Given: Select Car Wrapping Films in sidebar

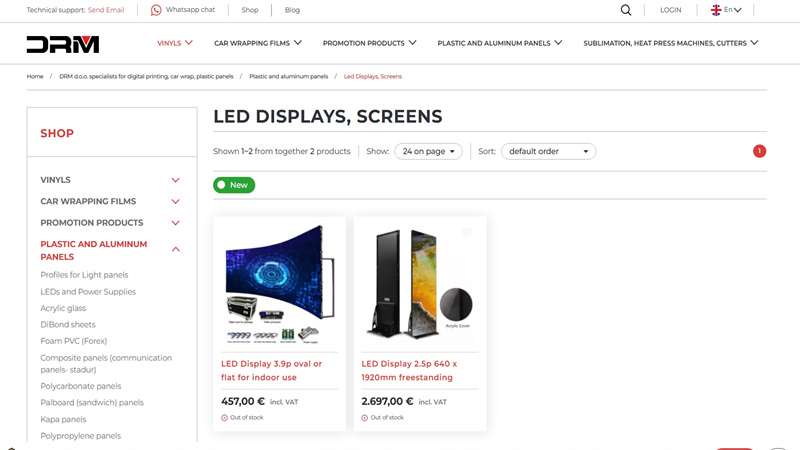Looking at the screenshot, I should tap(88, 202).
